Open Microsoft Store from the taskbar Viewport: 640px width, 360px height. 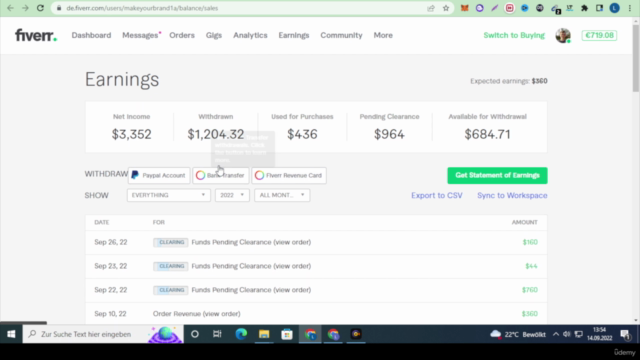tap(287, 334)
